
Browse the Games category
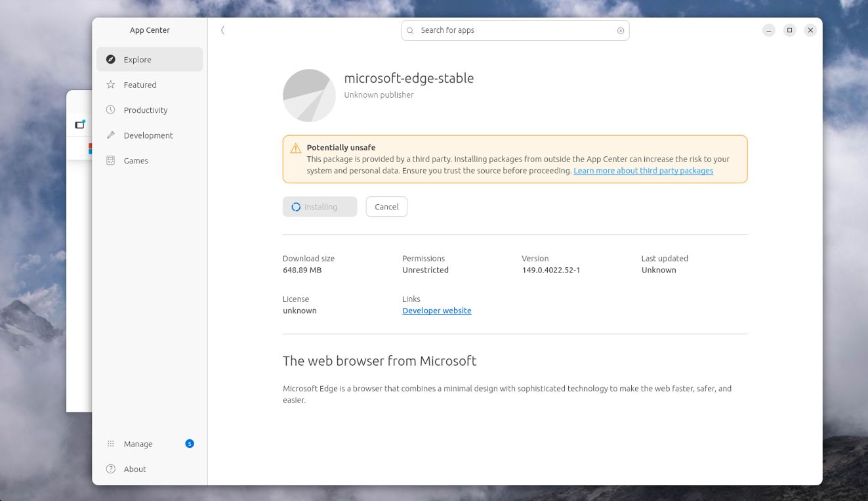pyautogui.click(x=150, y=161)
